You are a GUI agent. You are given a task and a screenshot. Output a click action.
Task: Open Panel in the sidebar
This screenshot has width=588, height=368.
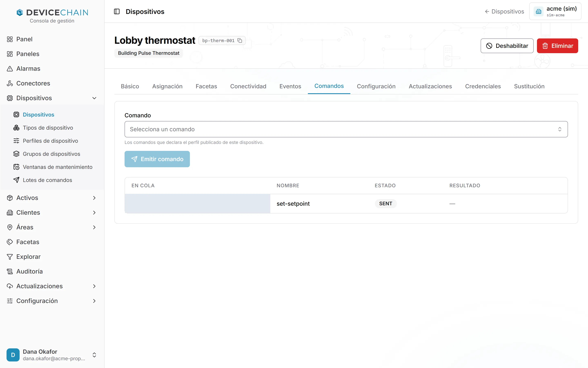52,39
